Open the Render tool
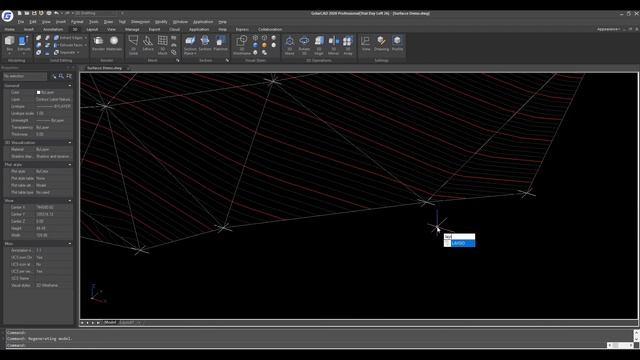 point(98,43)
